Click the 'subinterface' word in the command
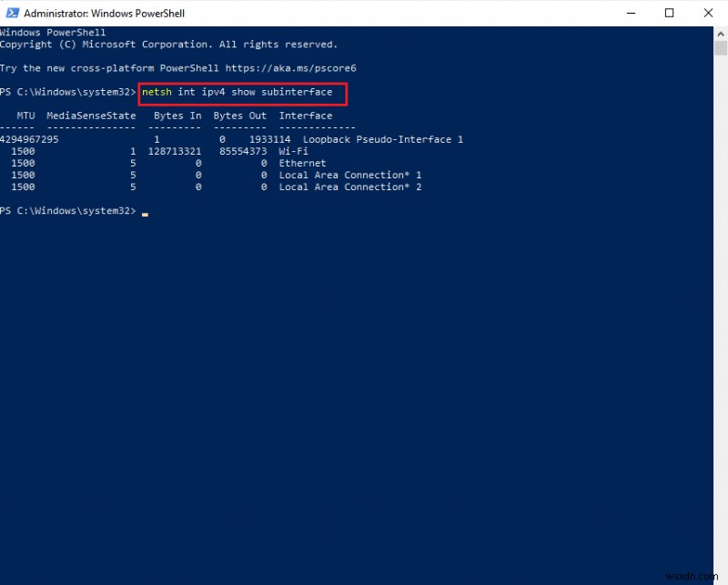This screenshot has width=728, height=585. point(297,92)
